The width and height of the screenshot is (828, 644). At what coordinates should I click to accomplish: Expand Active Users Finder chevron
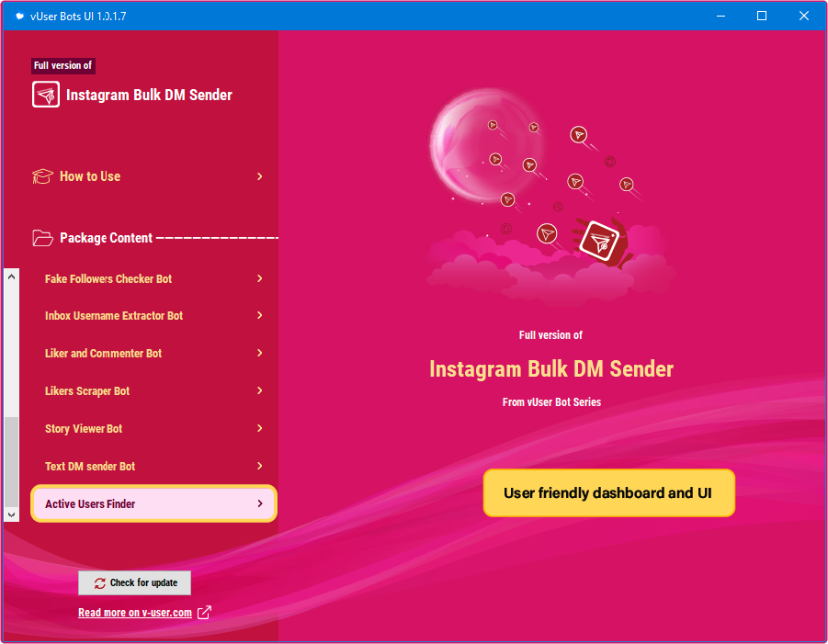(260, 503)
